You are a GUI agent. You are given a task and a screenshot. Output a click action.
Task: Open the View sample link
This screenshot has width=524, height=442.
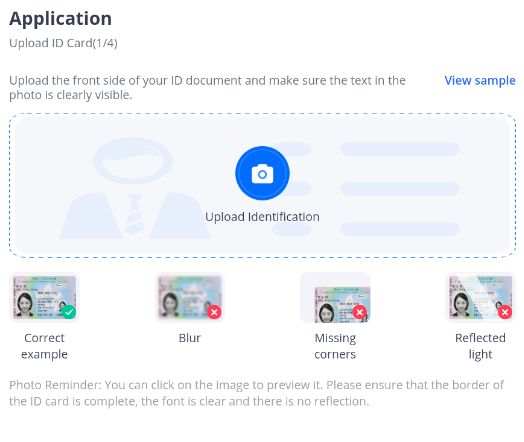tap(480, 81)
